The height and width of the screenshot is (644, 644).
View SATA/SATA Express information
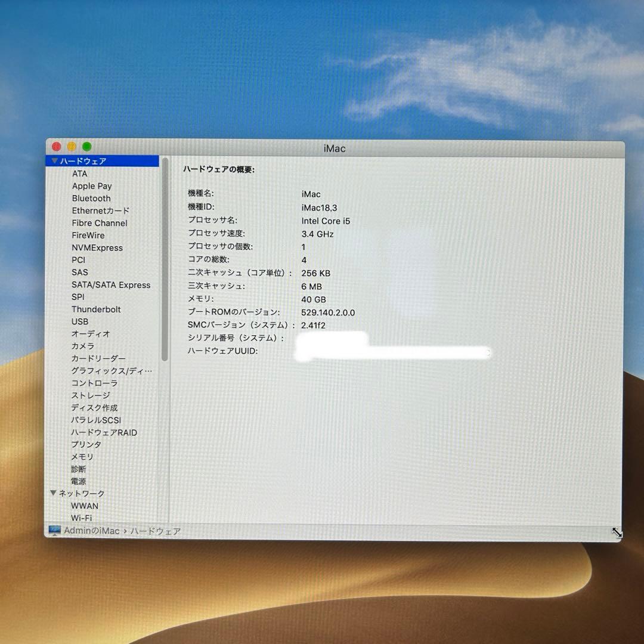[111, 284]
